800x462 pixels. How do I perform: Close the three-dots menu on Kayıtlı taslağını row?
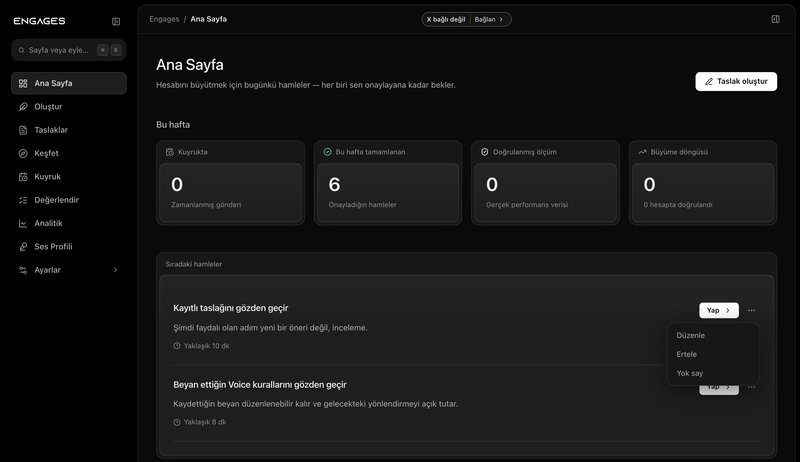tap(752, 310)
